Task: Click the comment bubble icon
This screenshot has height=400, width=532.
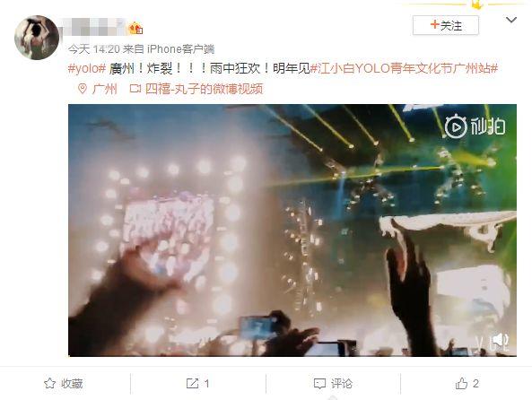Action: point(320,384)
